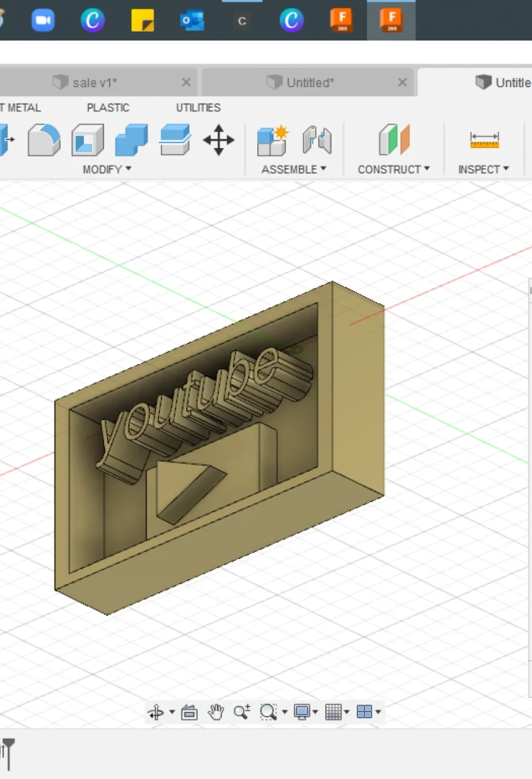Click the Joint tool icon

point(317,140)
